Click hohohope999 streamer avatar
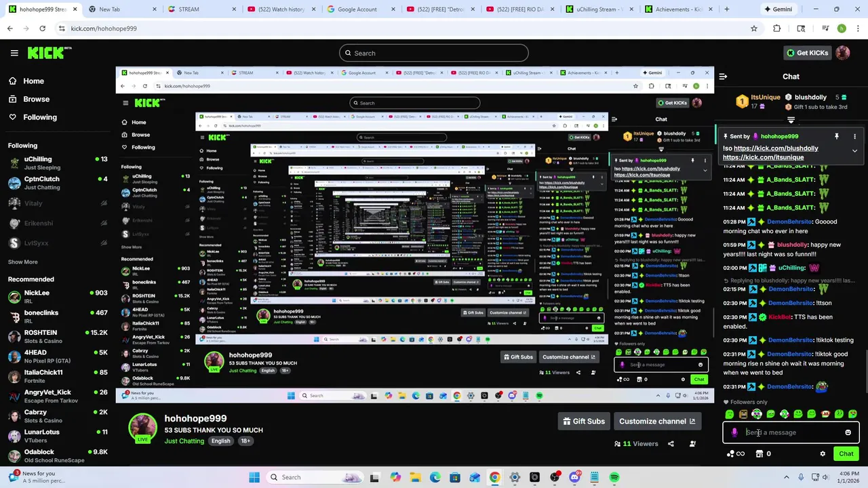This screenshot has width=868, height=488. coord(143,427)
